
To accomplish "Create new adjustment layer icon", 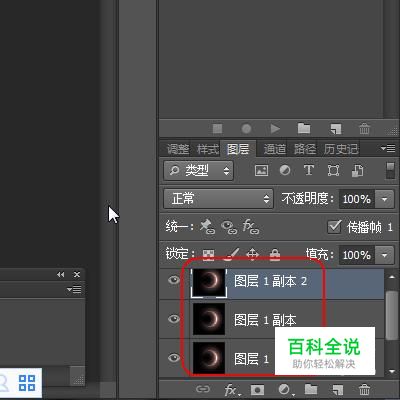I will (284, 389).
